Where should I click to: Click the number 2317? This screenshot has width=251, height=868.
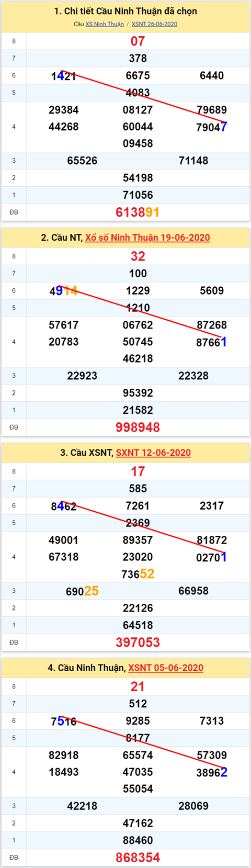[212, 505]
